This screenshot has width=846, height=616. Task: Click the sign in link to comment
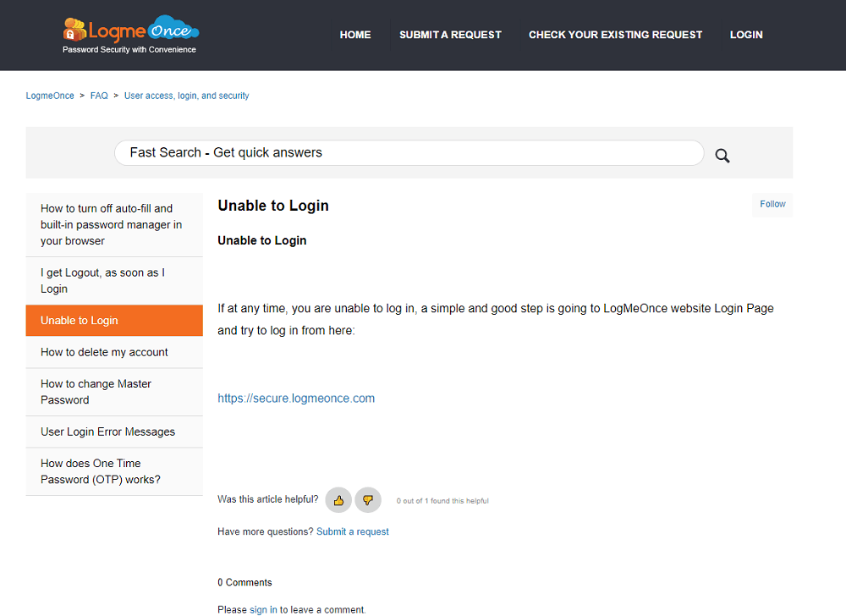point(263,609)
